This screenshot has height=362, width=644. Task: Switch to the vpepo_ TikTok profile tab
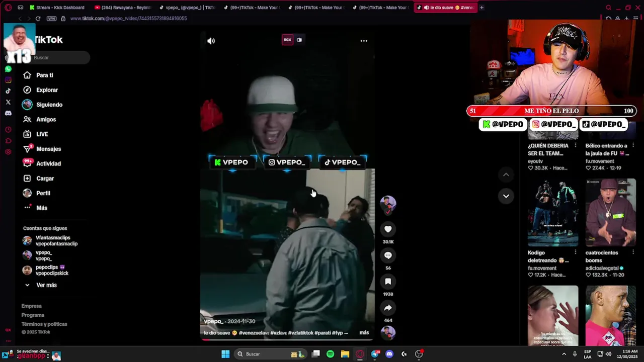[x=187, y=8]
